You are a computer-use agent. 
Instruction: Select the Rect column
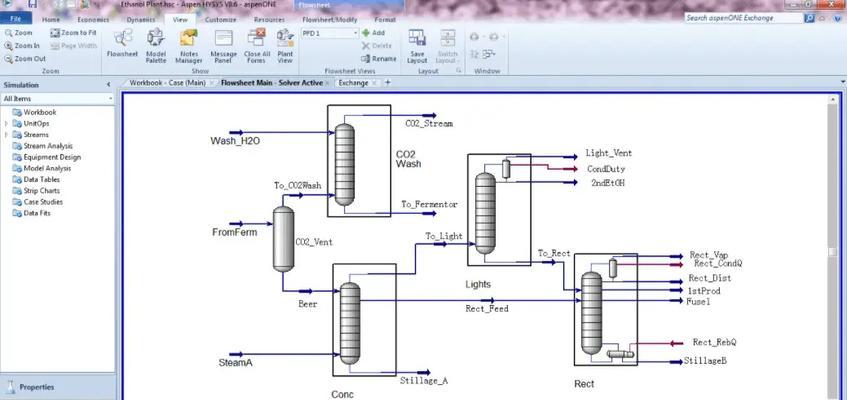click(x=591, y=312)
